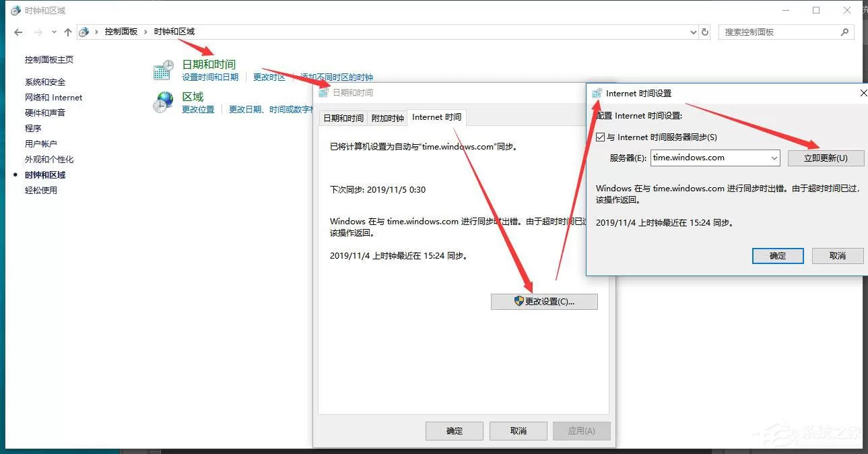The width and height of the screenshot is (868, 454).
Task: Navigate up one level with up arrow
Action: point(68,32)
